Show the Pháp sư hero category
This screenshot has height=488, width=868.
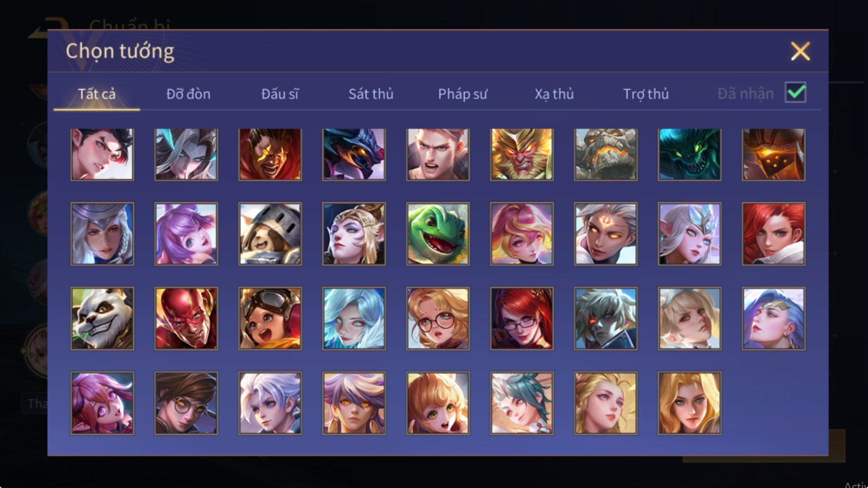coord(463,94)
